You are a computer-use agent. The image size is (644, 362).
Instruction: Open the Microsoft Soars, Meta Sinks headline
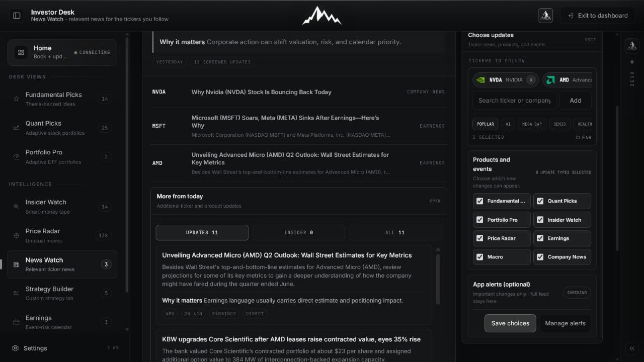285,122
